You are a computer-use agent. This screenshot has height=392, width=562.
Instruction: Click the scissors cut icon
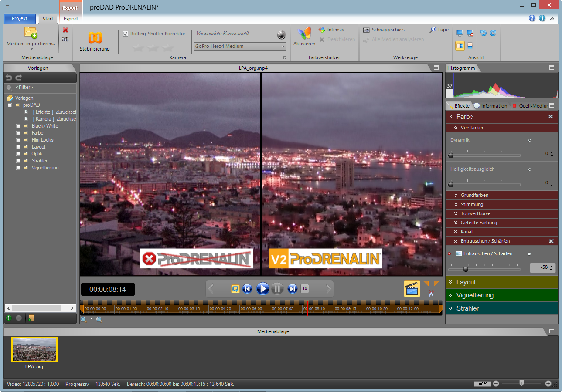(431, 294)
